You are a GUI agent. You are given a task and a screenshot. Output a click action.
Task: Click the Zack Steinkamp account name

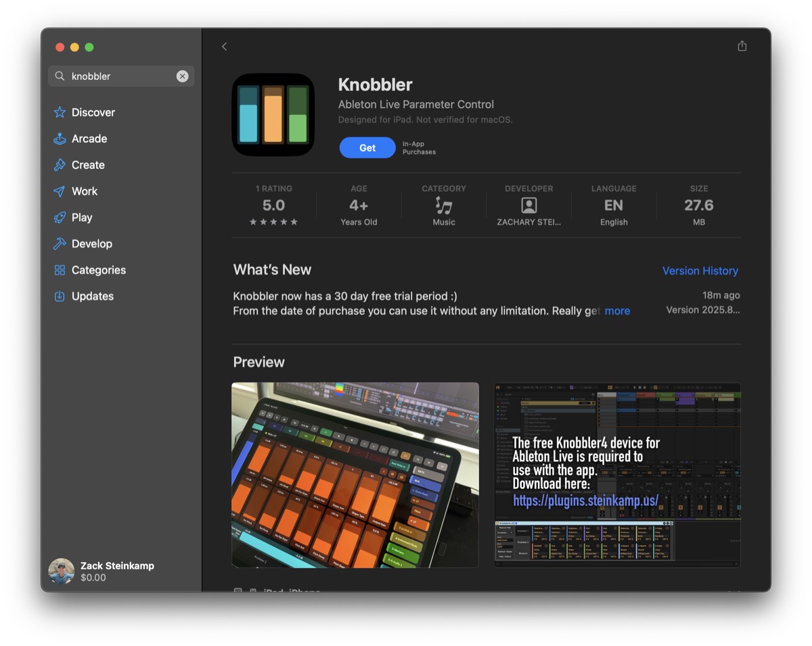tap(117, 566)
